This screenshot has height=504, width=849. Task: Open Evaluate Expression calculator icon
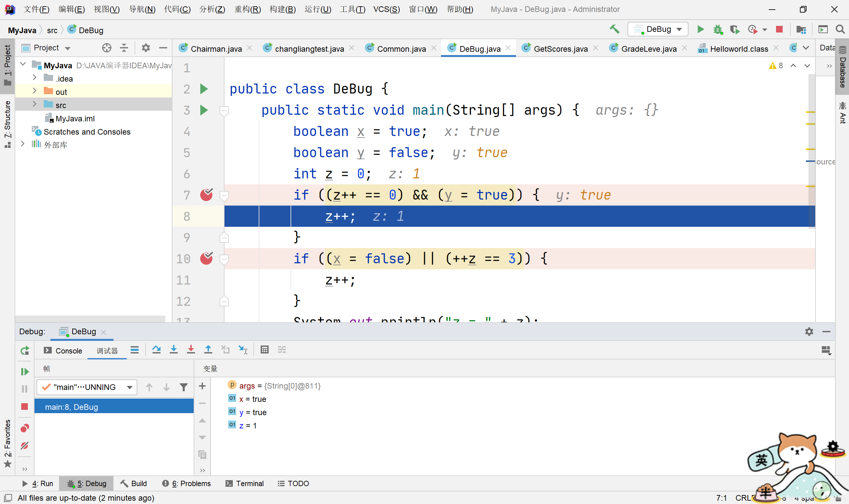pyautogui.click(x=265, y=349)
